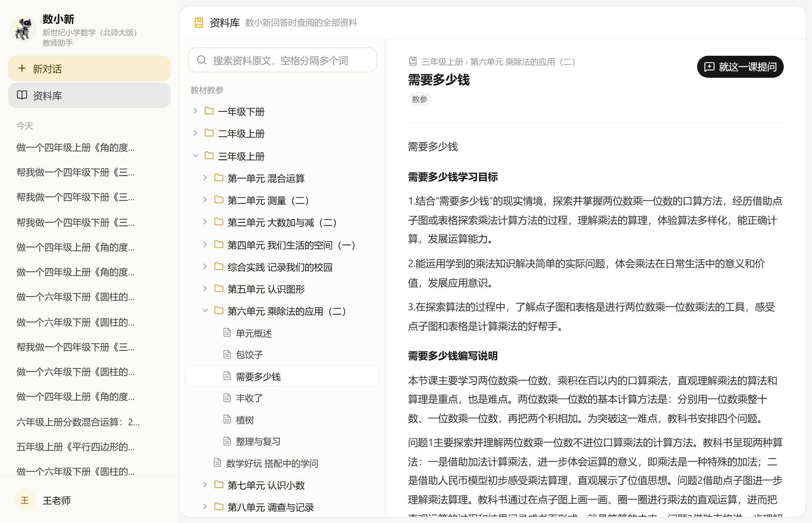
Task: Click the yellow 资料库 header icon
Action: click(199, 23)
